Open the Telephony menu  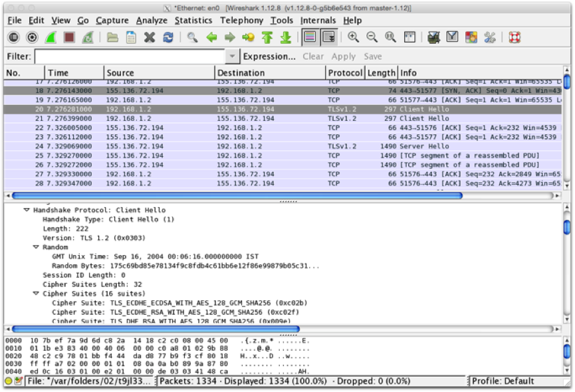242,21
